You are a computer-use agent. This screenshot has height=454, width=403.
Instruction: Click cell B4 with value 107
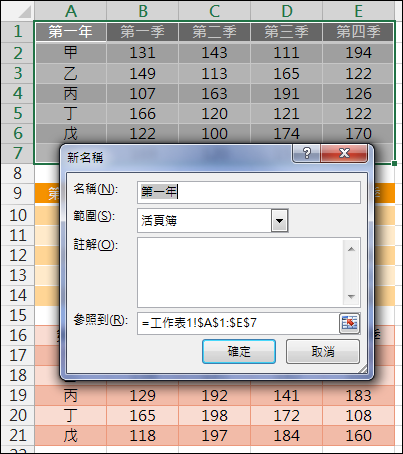143,93
